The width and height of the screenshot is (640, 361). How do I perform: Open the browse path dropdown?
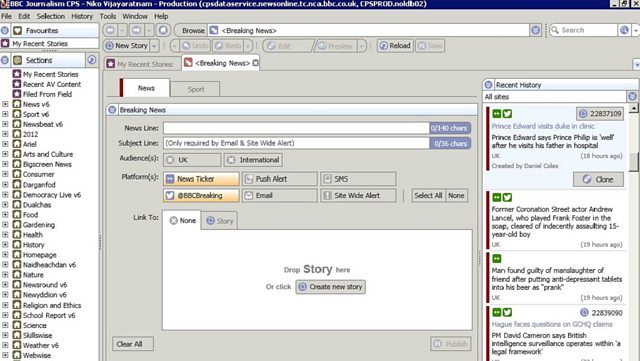pos(536,30)
